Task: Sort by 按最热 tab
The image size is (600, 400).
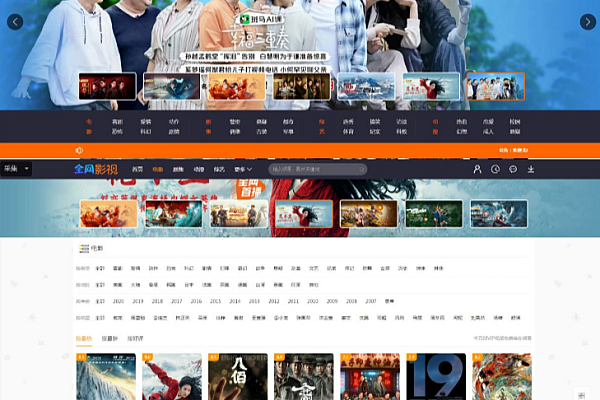Action: click(84, 339)
